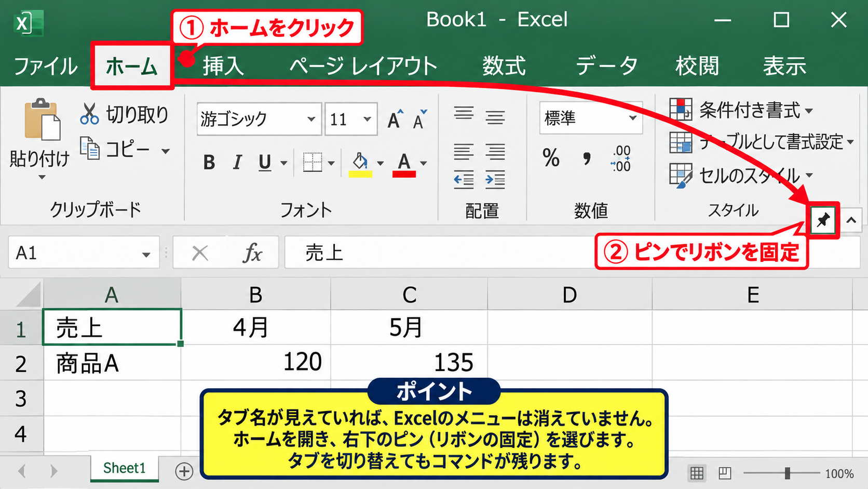Apply comma style format
This screenshot has width=868, height=489.
tap(587, 158)
